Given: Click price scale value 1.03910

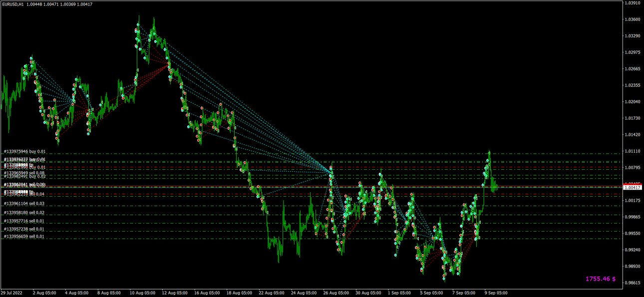Looking at the screenshot, I should pyautogui.click(x=633, y=3).
